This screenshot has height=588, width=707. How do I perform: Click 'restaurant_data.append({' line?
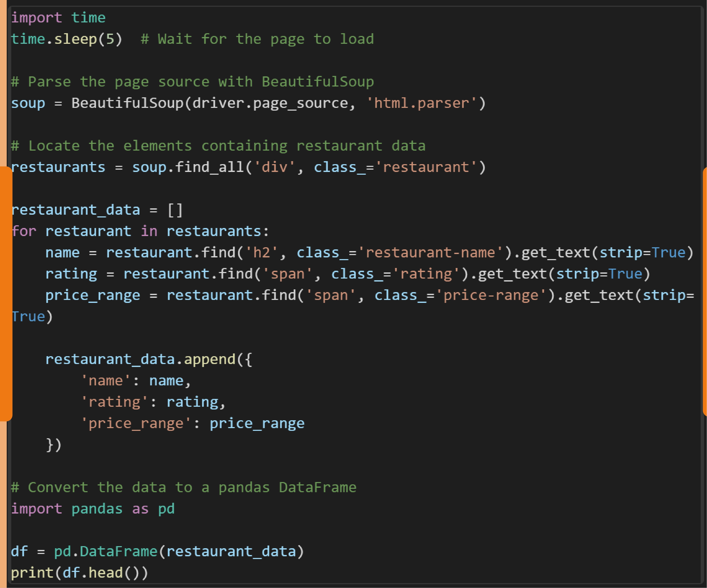pos(149,359)
